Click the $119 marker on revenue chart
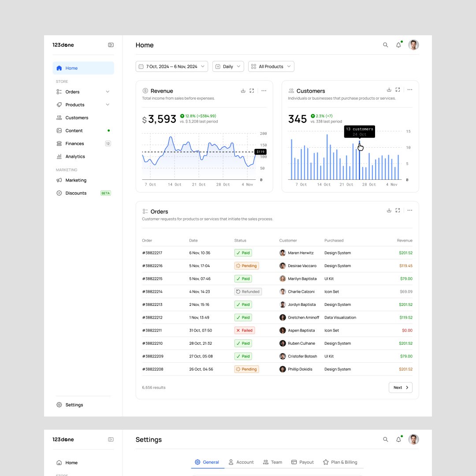Screen dimensions: 476x476 click(260, 152)
